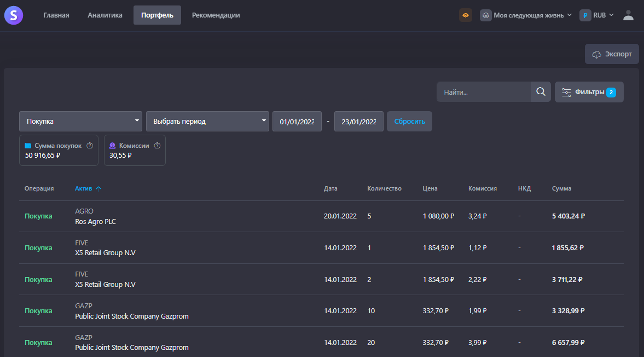Click the sum 3 711,22 ₽
This screenshot has width=644, height=357.
[567, 279]
